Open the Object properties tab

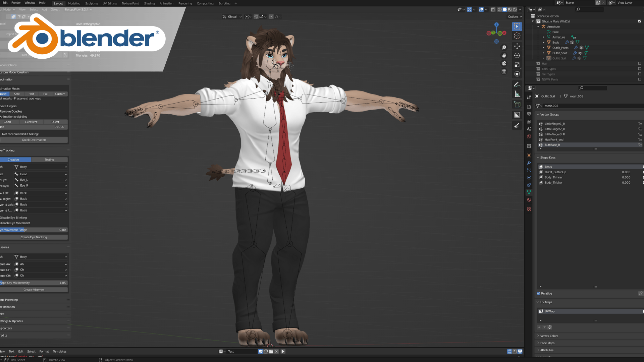(529, 156)
